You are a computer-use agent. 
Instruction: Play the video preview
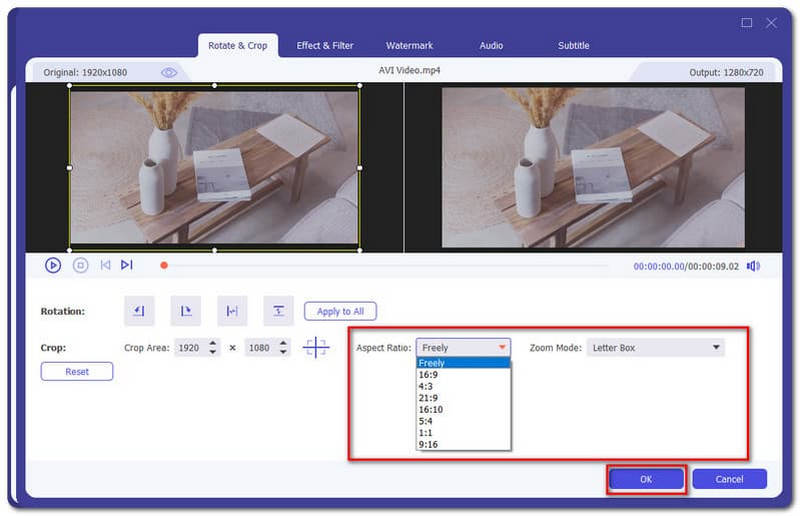pyautogui.click(x=53, y=265)
